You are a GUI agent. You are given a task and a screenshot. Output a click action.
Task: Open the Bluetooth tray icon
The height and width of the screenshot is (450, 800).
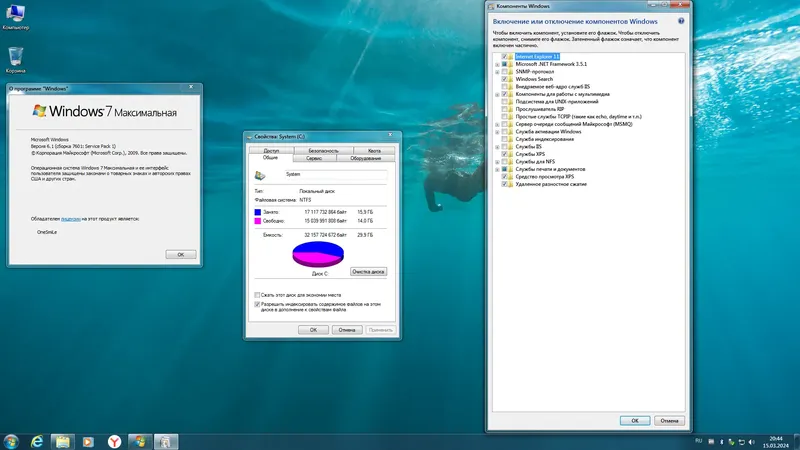coord(721,442)
